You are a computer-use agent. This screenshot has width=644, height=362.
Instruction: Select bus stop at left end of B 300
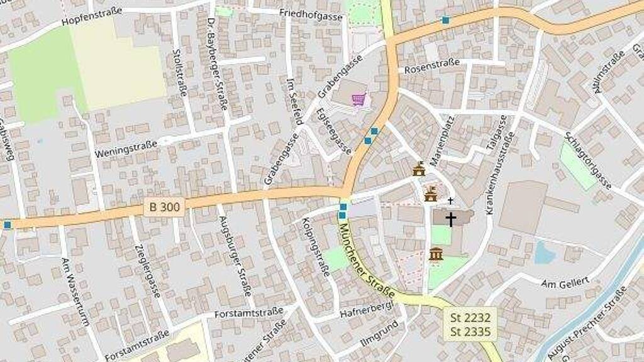coord(8,224)
